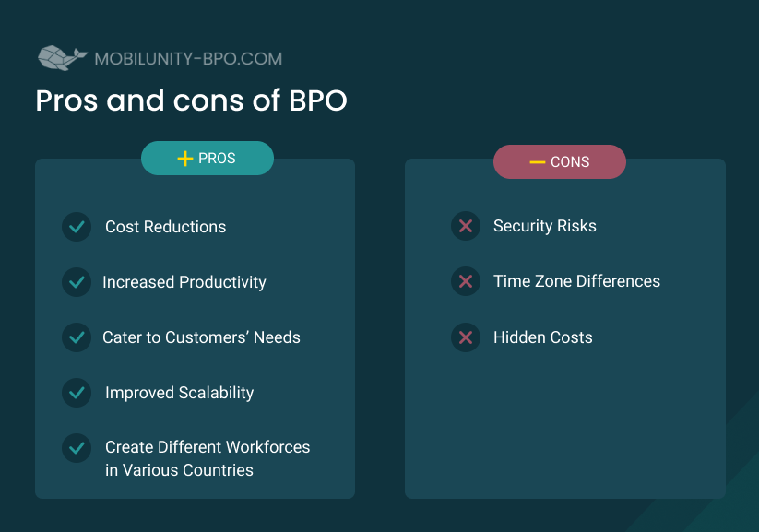Open the MOBILUNITY-BPO.COM link text
Viewport: 759px width, 532px height.
pos(188,59)
